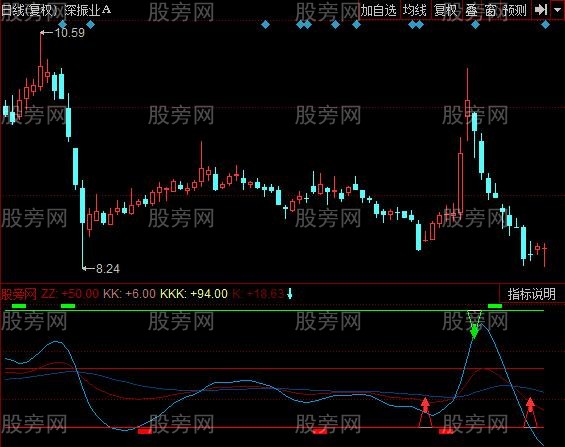Image resolution: width=565 pixels, height=447 pixels.
Task: Click the small down arrow after K value
Action: click(290, 294)
